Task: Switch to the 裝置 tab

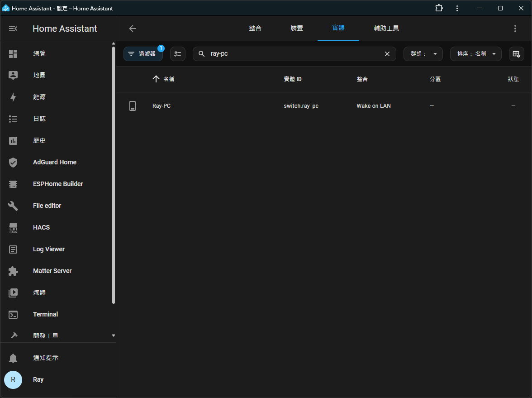Action: (297, 28)
